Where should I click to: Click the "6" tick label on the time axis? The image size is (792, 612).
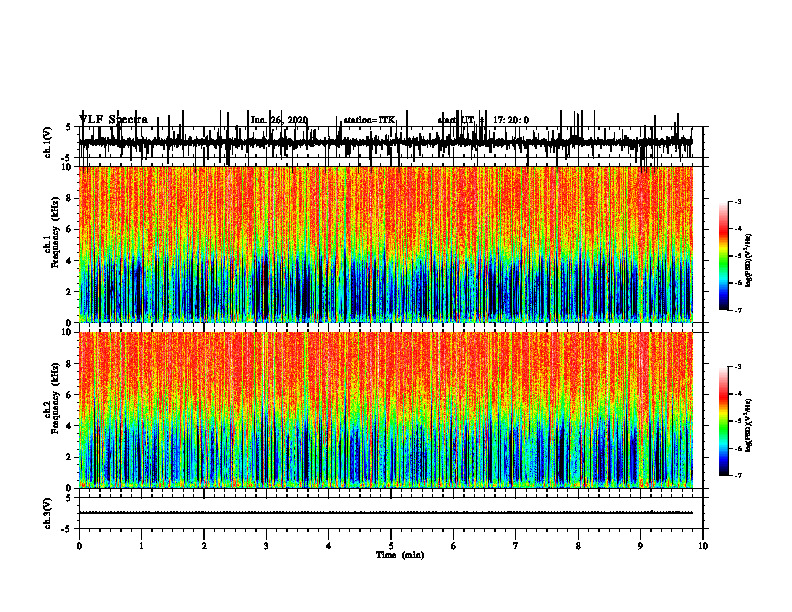[454, 546]
